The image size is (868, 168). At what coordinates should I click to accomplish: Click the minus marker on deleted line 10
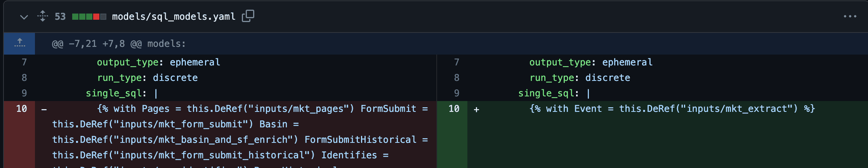(44, 110)
